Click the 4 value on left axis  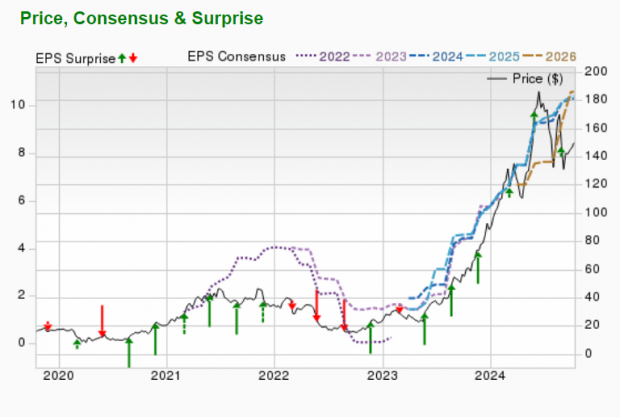pos(21,248)
